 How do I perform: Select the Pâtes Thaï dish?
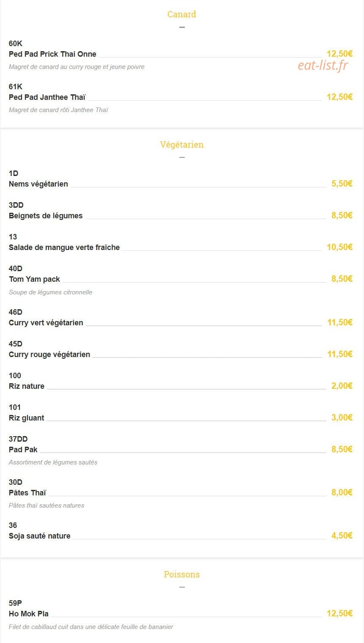coord(27,493)
